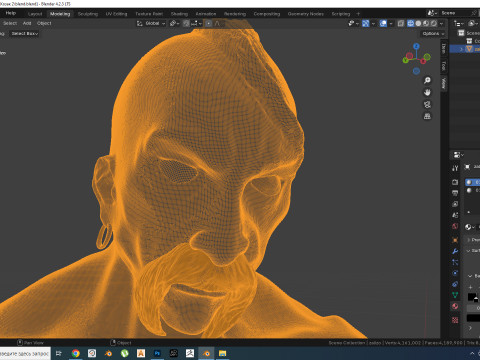480x360 pixels.
Task: Switch to wireframe viewport shading
Action: point(411,23)
